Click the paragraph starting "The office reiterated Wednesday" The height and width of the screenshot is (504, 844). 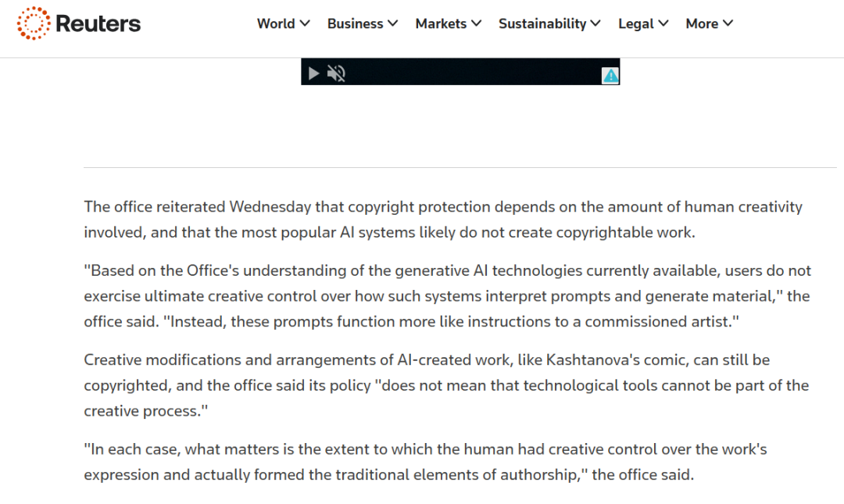[443, 220]
